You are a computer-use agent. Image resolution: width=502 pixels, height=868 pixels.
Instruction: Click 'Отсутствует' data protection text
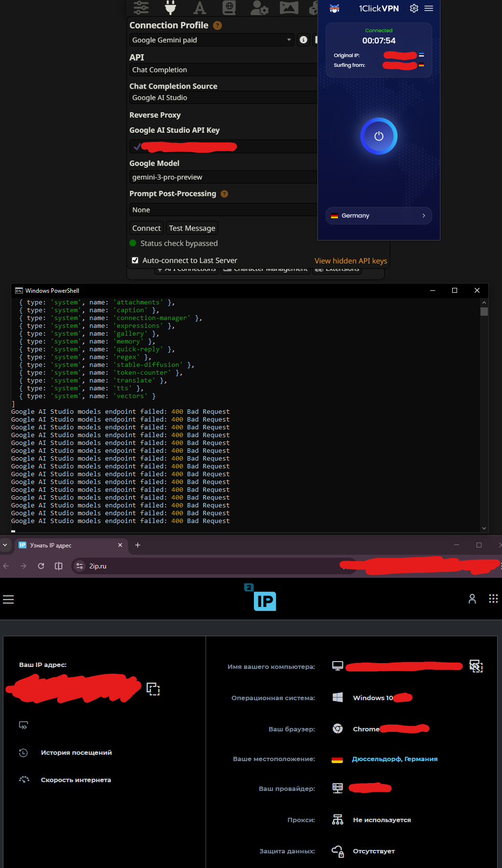pos(374,851)
